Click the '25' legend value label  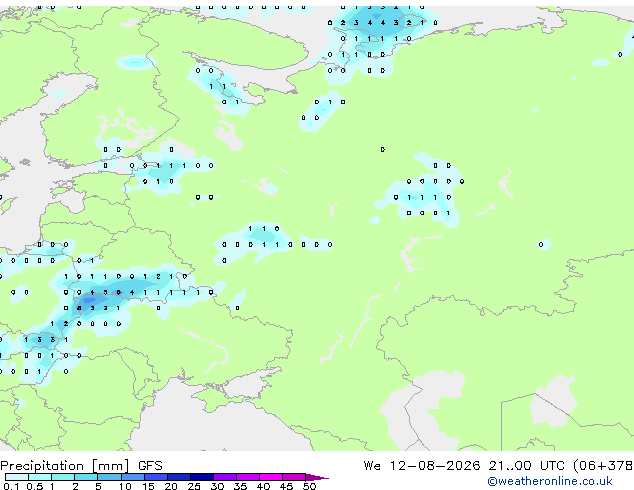pos(194,486)
